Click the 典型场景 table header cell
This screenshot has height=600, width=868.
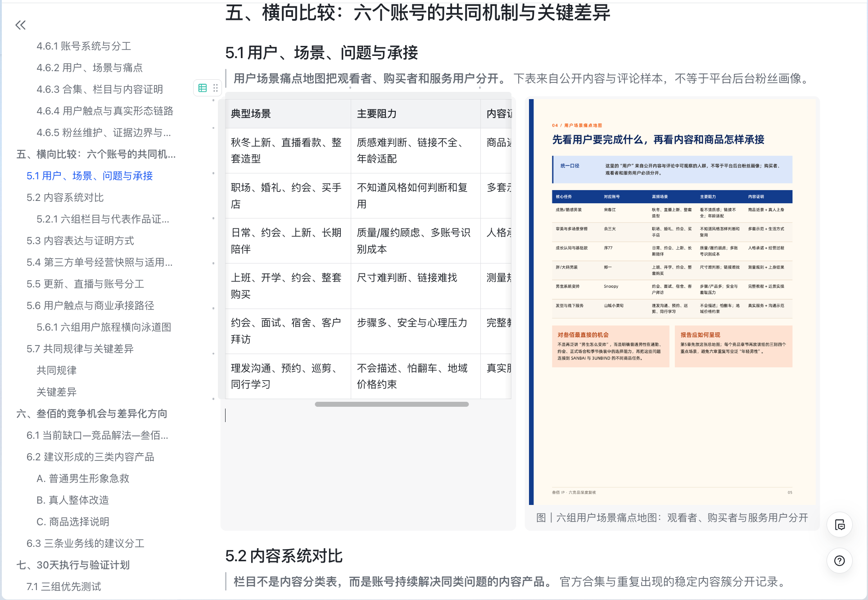288,114
